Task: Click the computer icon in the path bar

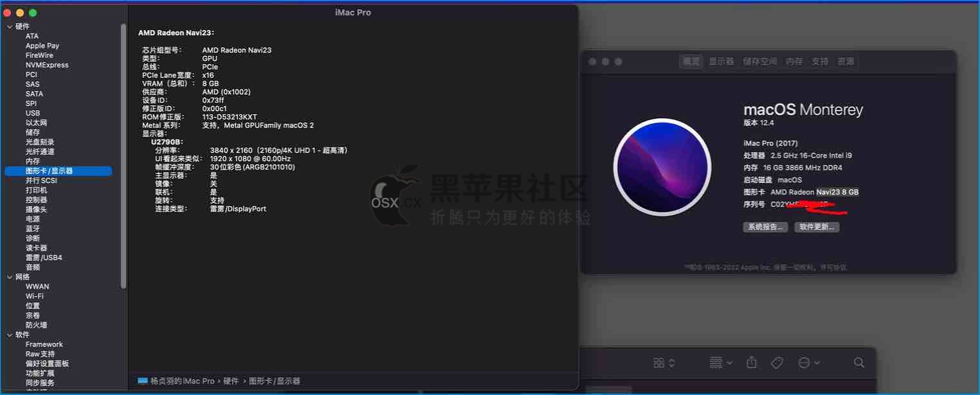Action: [143, 381]
